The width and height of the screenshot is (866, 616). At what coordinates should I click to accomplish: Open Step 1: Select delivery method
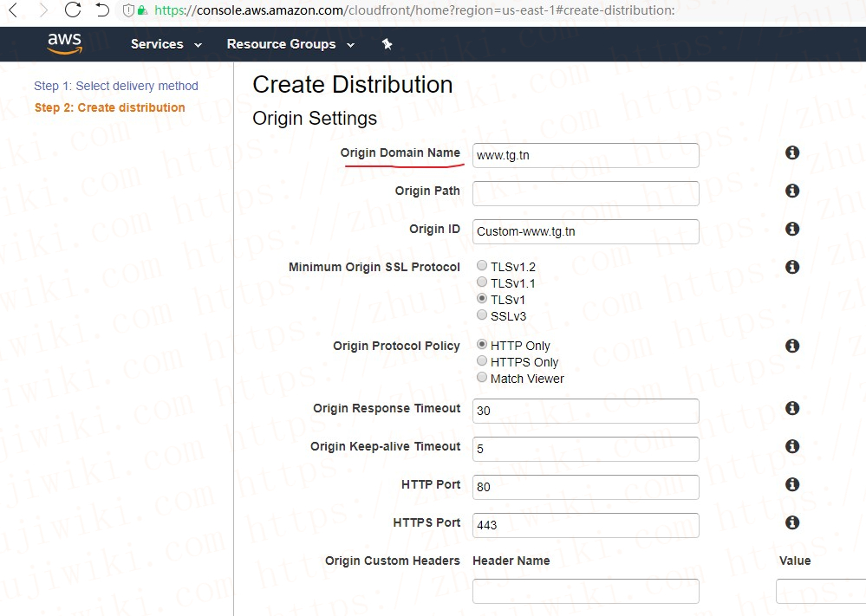point(115,86)
